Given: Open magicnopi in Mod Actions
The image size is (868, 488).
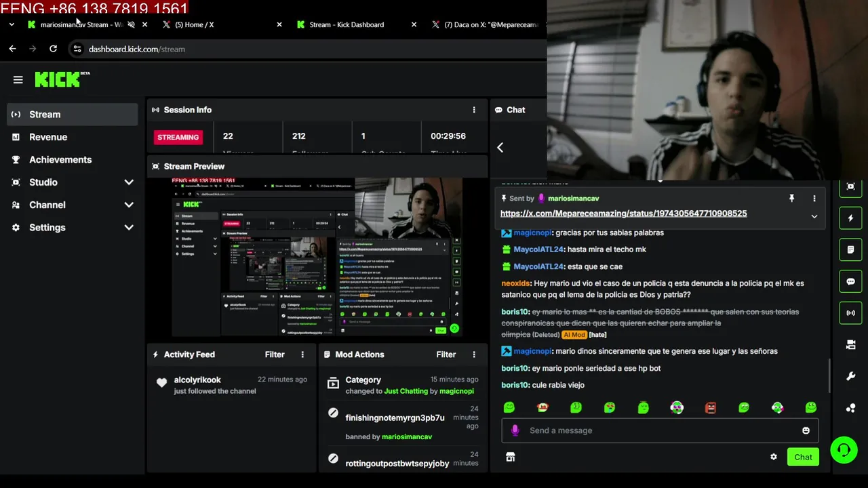Looking at the screenshot, I should (x=456, y=391).
